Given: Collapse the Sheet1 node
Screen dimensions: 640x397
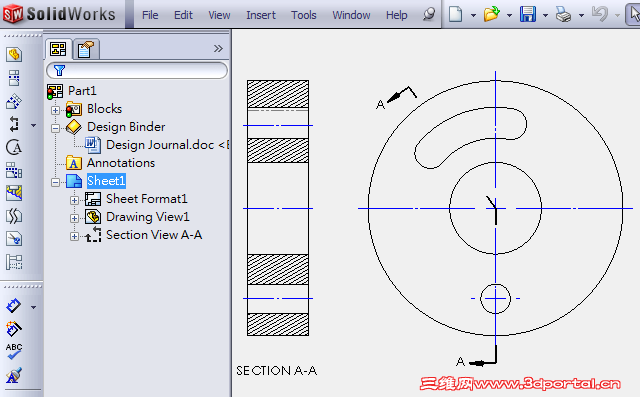Looking at the screenshot, I should (x=55, y=182).
